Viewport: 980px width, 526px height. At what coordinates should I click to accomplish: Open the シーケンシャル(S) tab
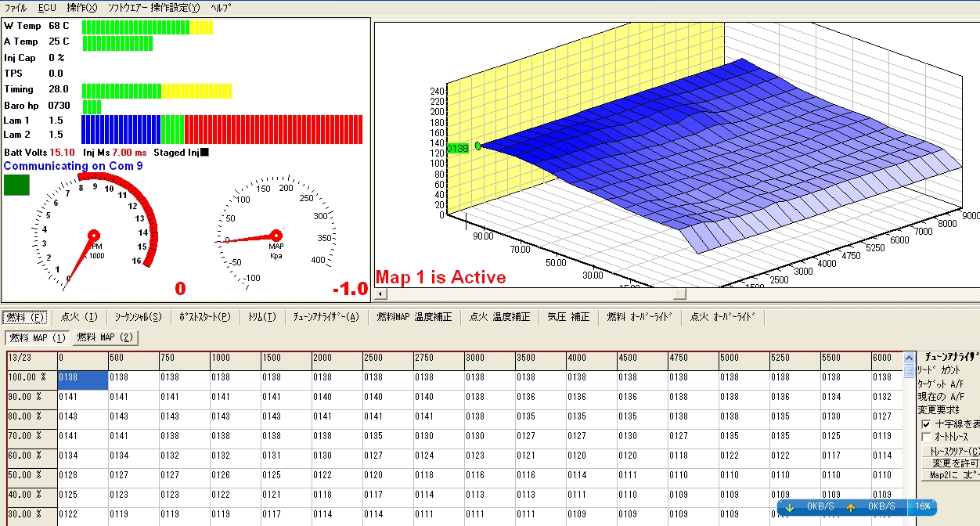pos(138,317)
